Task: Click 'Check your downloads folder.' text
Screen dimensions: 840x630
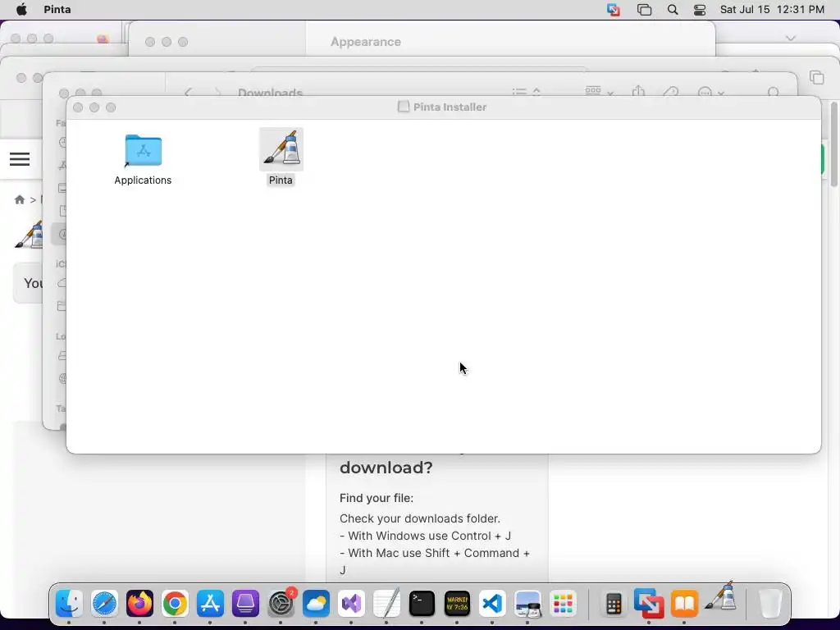Action: 419,518
